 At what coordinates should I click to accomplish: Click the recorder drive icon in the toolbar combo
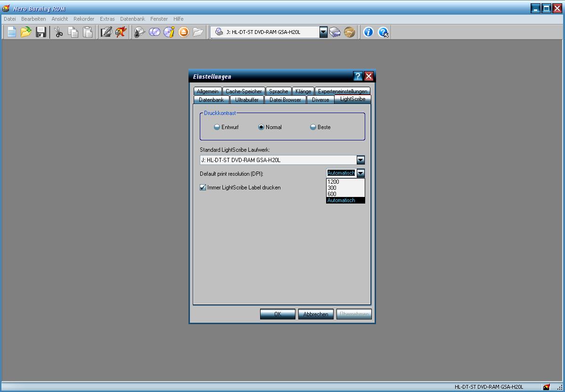pyautogui.click(x=219, y=32)
